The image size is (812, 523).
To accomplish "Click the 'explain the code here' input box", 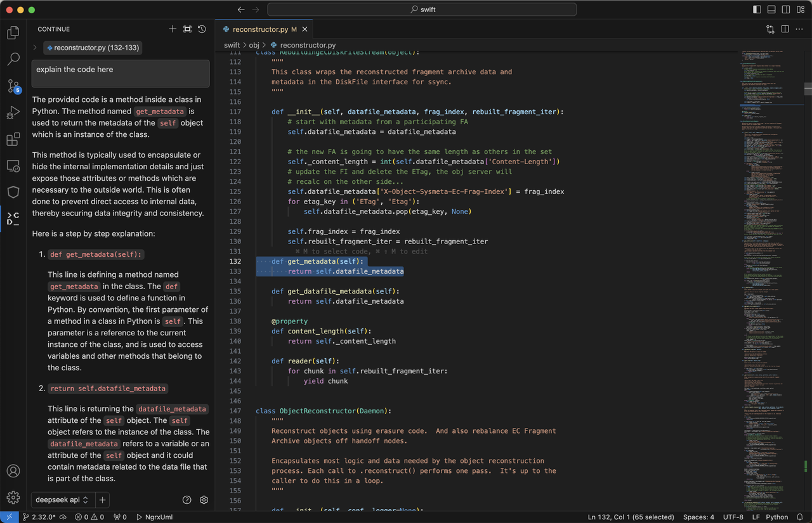I will (121, 74).
